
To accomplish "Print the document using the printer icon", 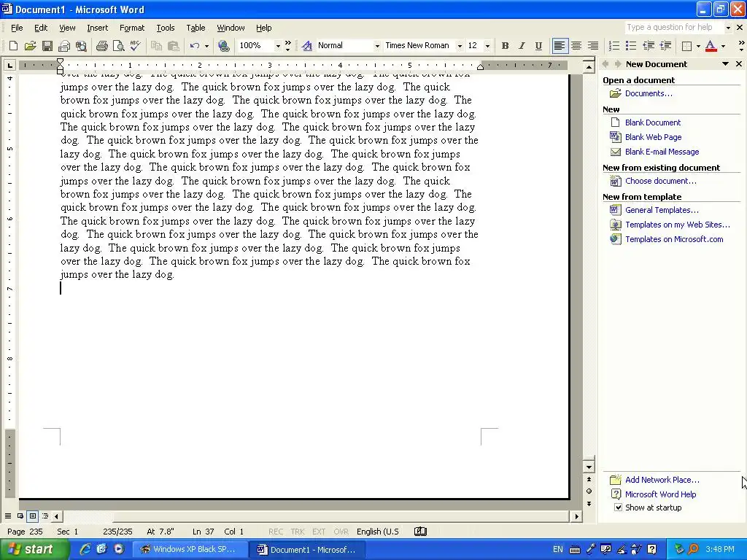I will click(x=101, y=46).
